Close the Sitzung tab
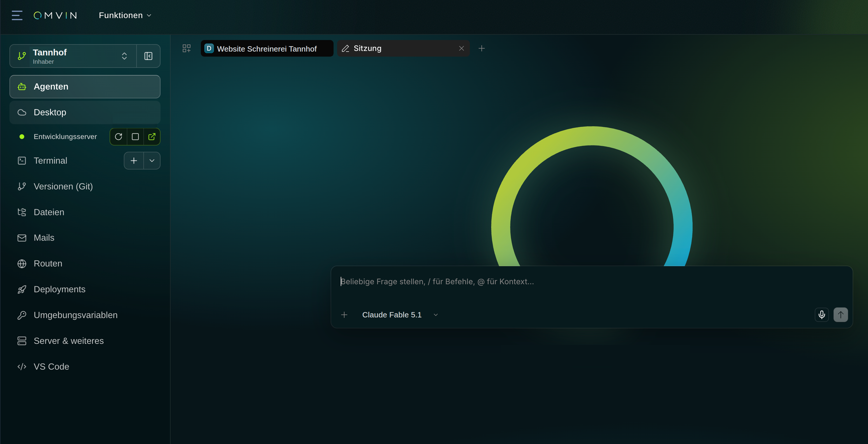Screen dimensions: 868x444 click(x=461, y=49)
